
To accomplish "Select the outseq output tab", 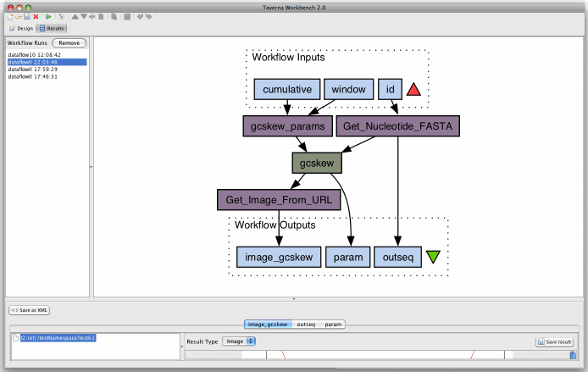I will [x=306, y=324].
